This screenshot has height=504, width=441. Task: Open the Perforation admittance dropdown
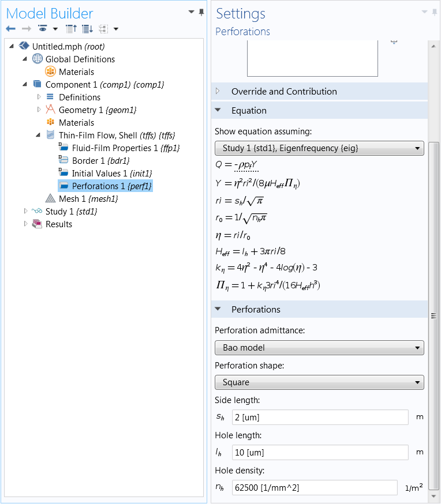319,348
